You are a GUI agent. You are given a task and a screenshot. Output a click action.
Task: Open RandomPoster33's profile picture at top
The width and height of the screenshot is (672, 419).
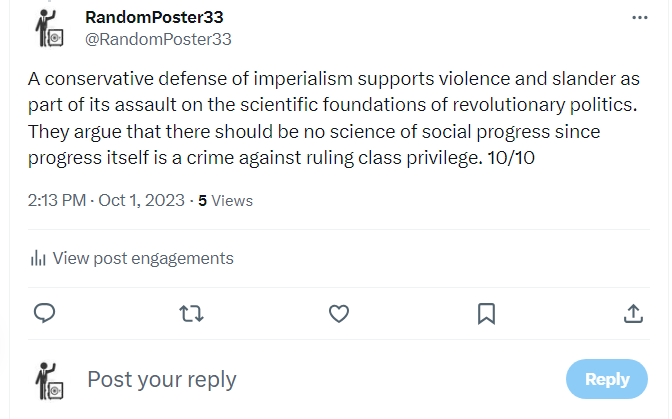(x=49, y=28)
